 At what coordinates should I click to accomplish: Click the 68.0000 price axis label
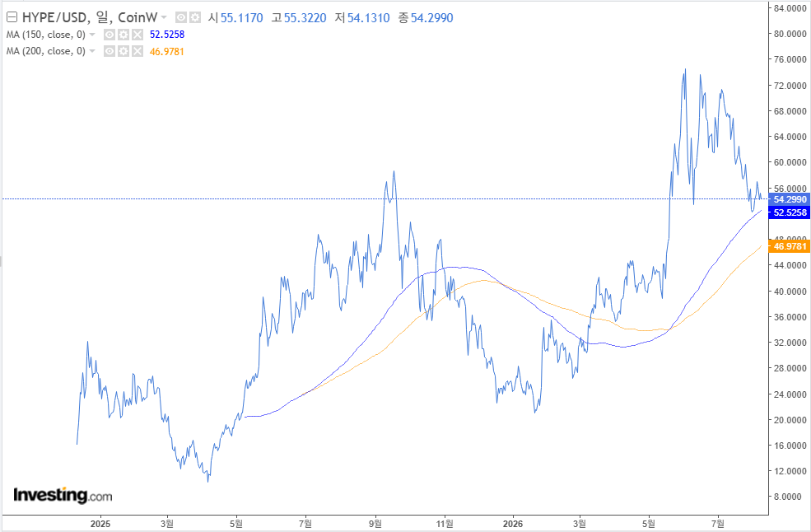tap(790, 111)
